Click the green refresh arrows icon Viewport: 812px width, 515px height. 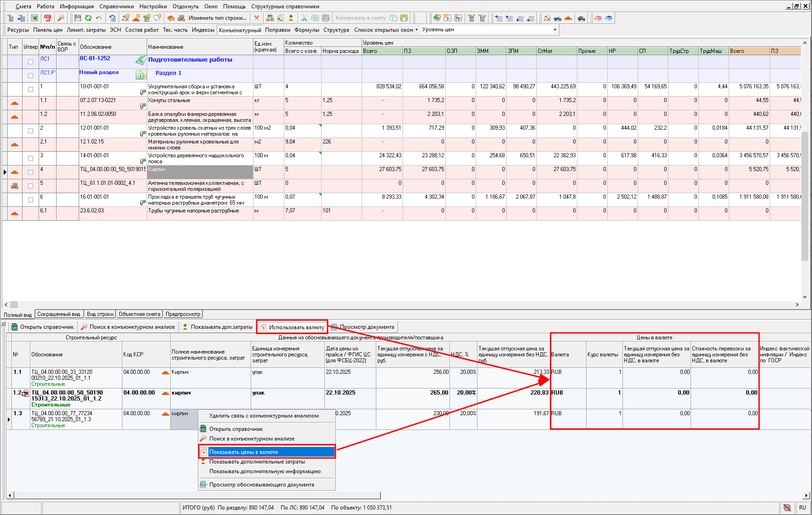[88, 18]
